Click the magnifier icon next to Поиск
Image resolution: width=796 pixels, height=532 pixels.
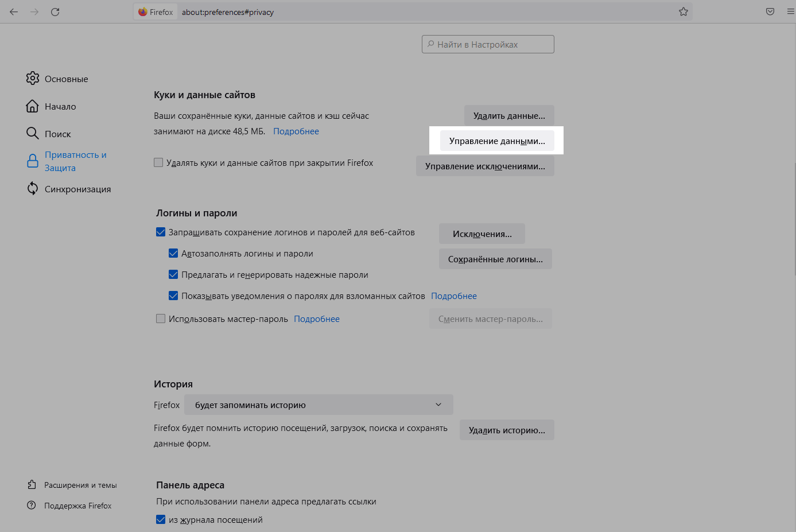33,134
